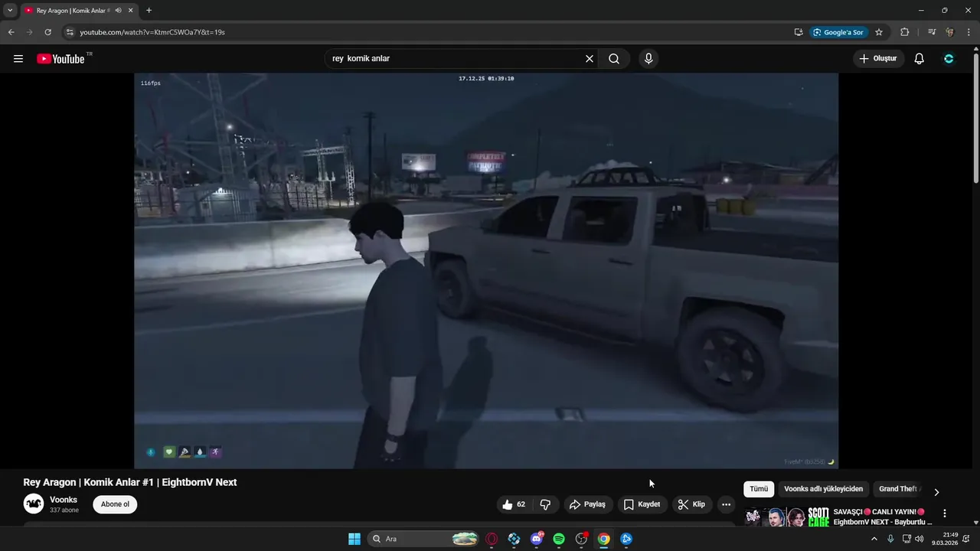Dislike the video
Viewport: 980px width, 551px height.
[545, 504]
